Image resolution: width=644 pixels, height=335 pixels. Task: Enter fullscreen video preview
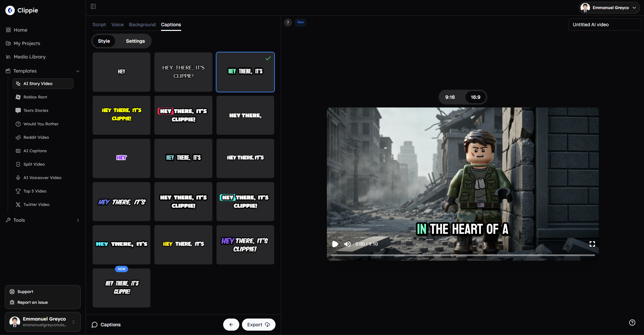[592, 244]
